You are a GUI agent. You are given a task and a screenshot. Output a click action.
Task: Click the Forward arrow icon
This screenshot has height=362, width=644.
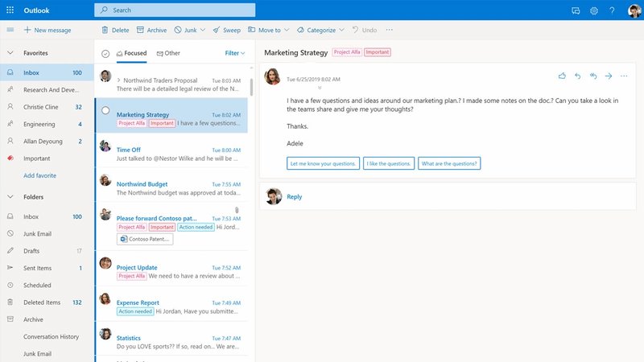click(609, 76)
